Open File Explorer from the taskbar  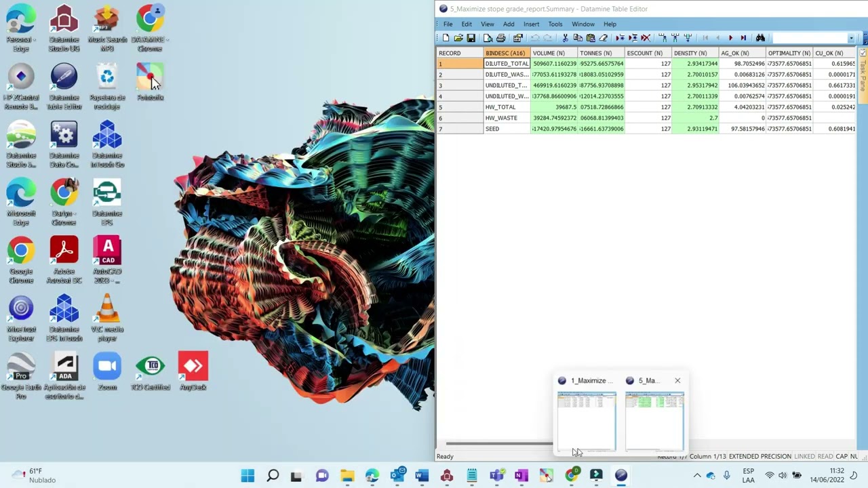(347, 476)
